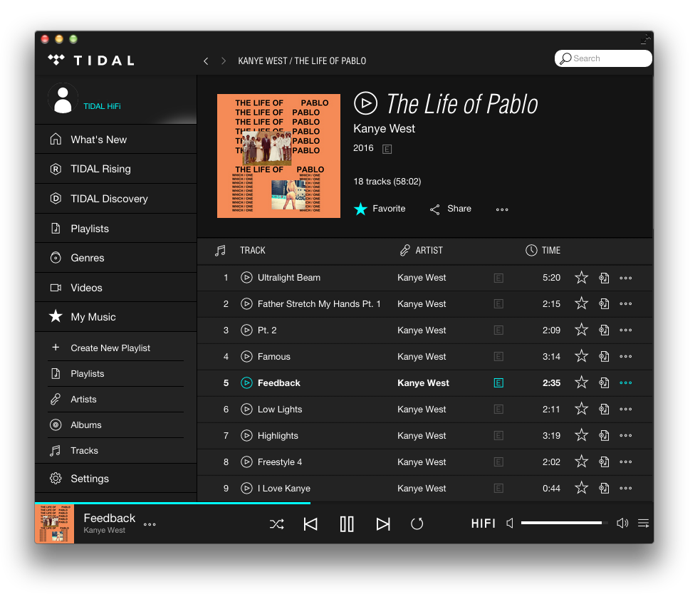Play The Life of Pablo album
Viewport: 700px width, 594px height.
pyautogui.click(x=365, y=103)
